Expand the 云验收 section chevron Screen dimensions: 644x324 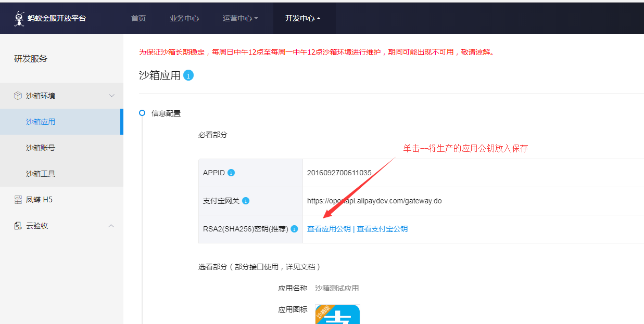(111, 226)
